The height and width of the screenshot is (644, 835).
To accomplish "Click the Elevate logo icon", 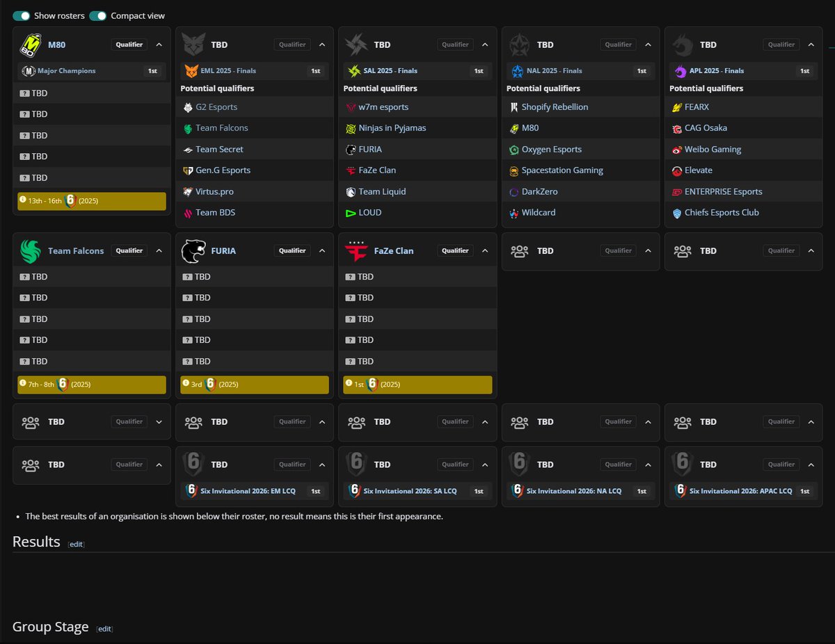I will 677,170.
